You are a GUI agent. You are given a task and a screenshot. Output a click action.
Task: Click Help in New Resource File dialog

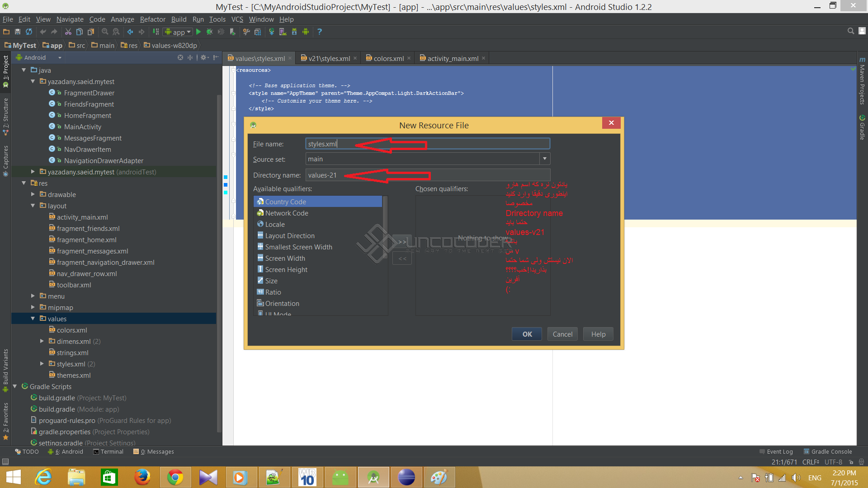pyautogui.click(x=598, y=334)
